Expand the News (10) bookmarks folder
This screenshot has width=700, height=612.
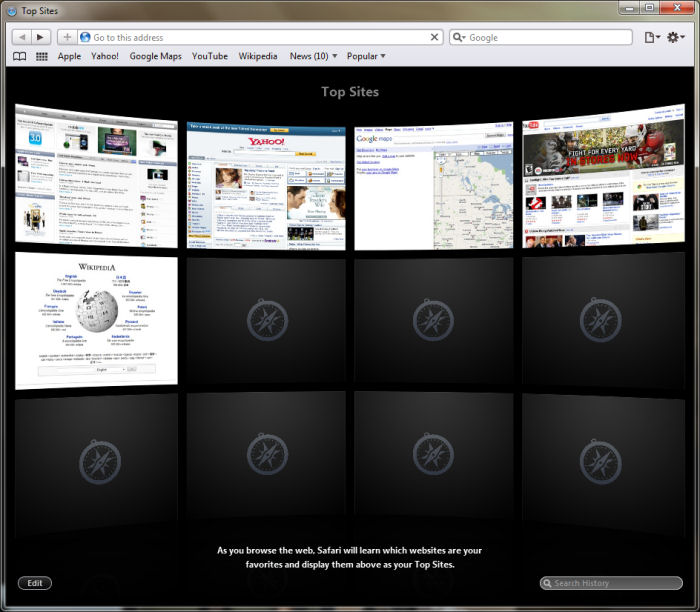(x=313, y=56)
